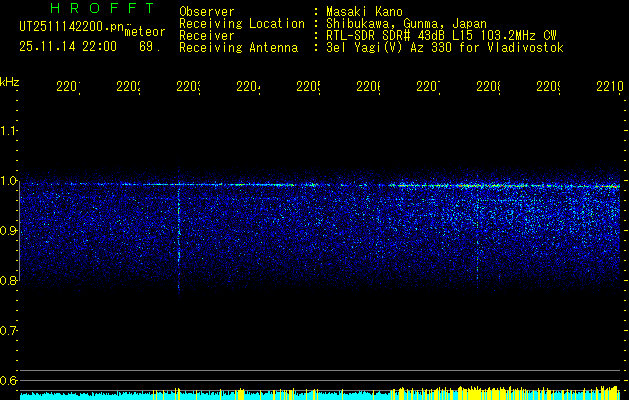Click the 2203 time axis label
This screenshot has height=400, width=629.
pyautogui.click(x=188, y=87)
